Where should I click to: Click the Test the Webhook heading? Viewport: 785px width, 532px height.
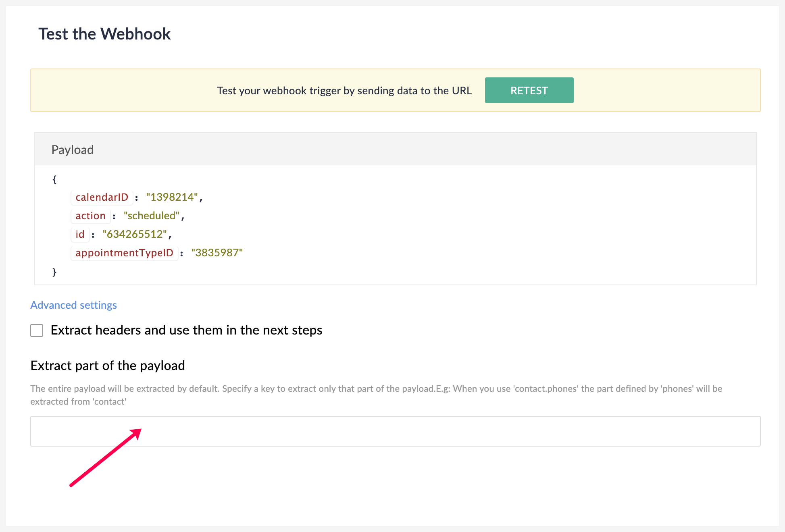(x=104, y=34)
